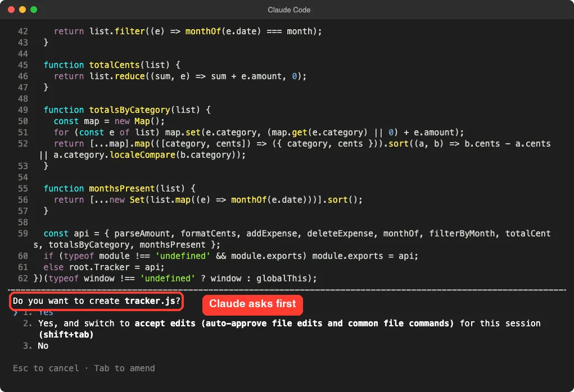This screenshot has width=574, height=392.
Task: Click wrapped line 's, totalsByCategory, monthsPresent };'
Action: 127,245
